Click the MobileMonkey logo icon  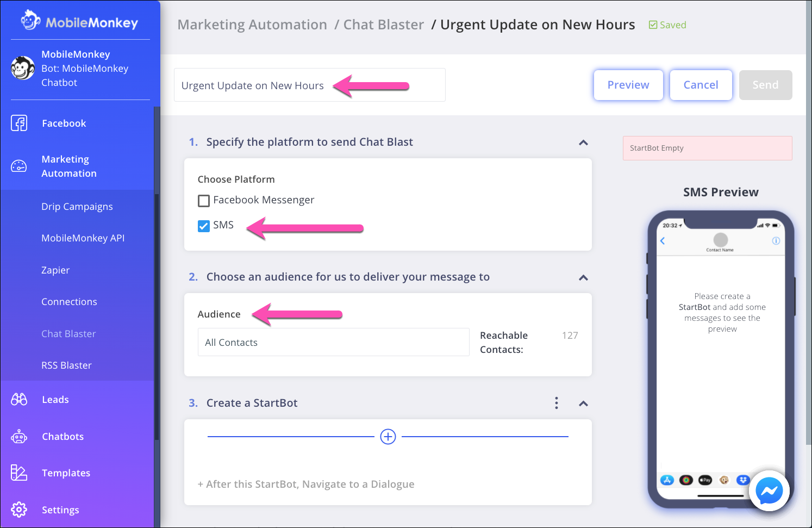pyautogui.click(x=30, y=20)
